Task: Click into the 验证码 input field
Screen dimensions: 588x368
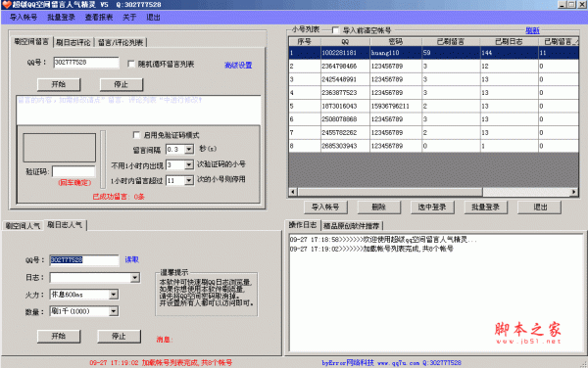Action: point(73,171)
